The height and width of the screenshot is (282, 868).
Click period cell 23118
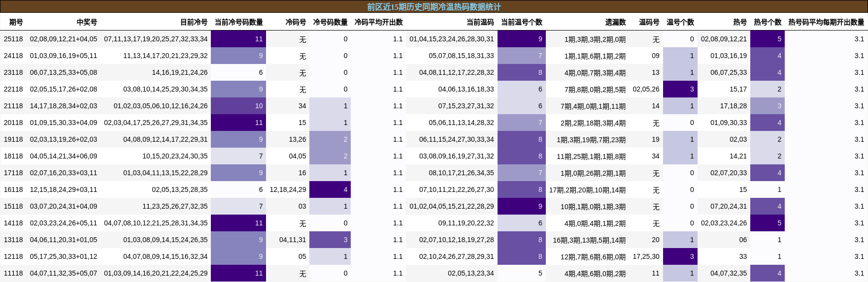coord(13,72)
